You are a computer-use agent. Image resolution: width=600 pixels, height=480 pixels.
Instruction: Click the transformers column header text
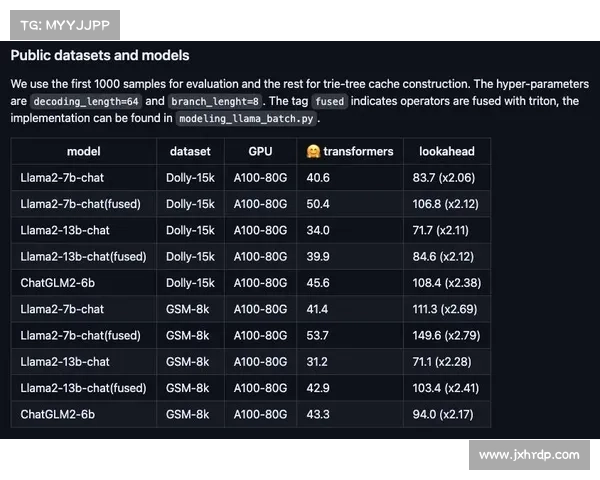[358, 152]
